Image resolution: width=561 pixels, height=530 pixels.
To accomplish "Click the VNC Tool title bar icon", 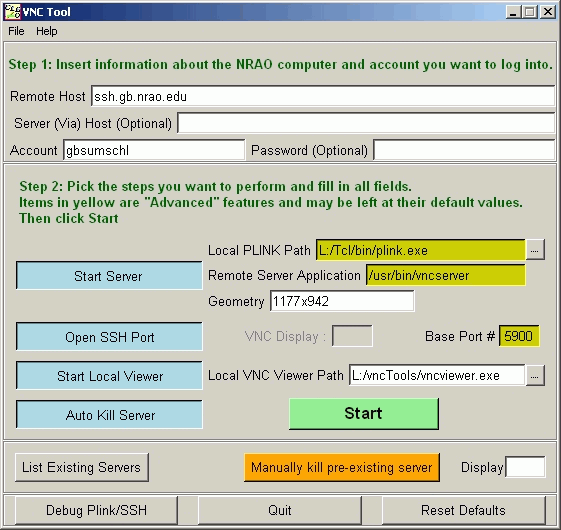I will tap(12, 12).
